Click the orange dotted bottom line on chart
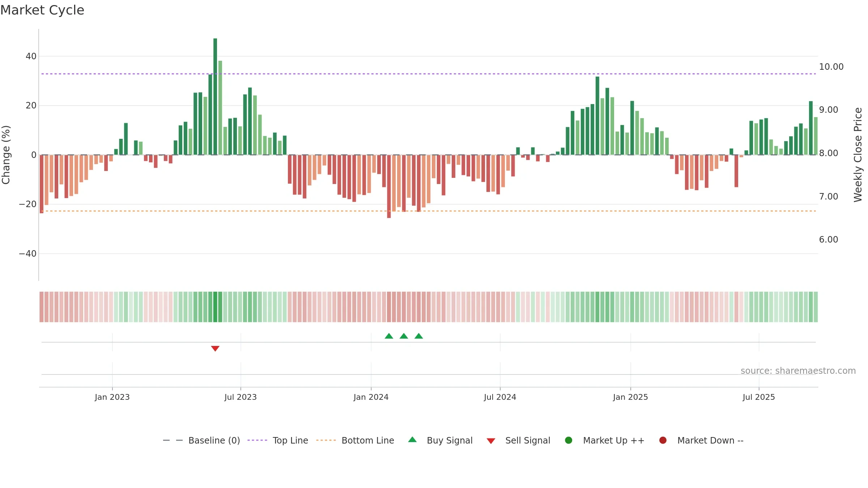868x488 pixels. click(x=429, y=211)
